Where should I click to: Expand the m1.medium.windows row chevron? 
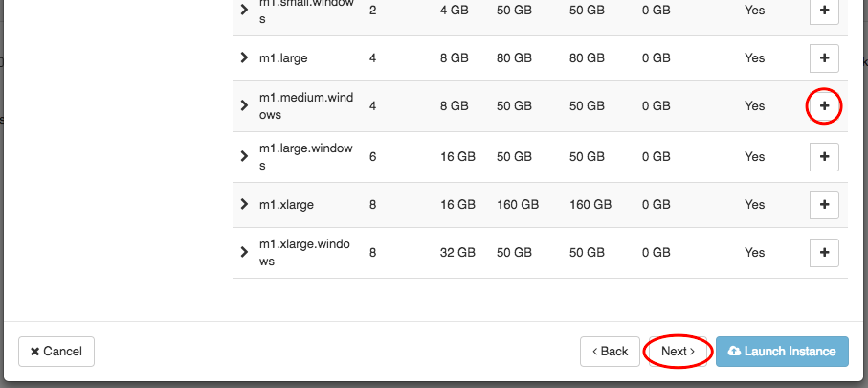point(244,105)
